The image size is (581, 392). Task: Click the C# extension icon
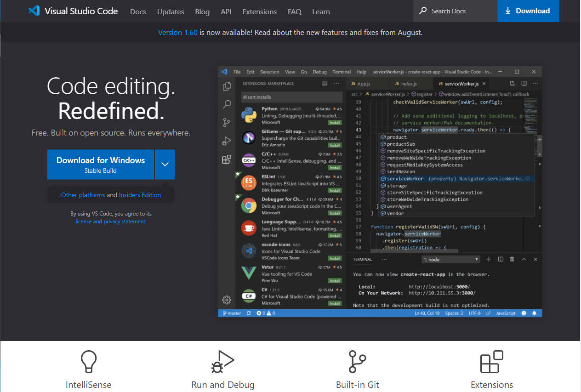(x=249, y=296)
